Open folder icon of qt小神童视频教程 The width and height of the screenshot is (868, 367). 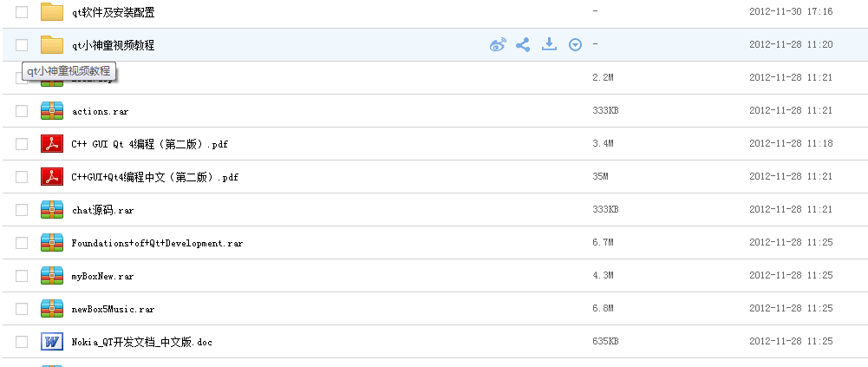click(x=52, y=44)
